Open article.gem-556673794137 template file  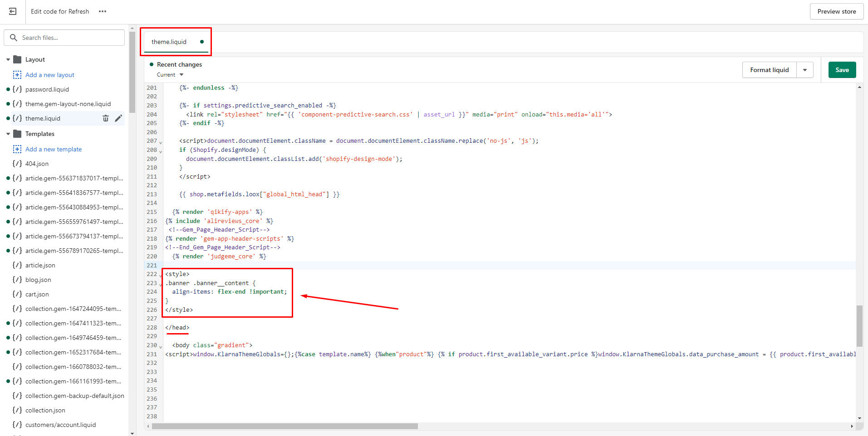(x=74, y=236)
